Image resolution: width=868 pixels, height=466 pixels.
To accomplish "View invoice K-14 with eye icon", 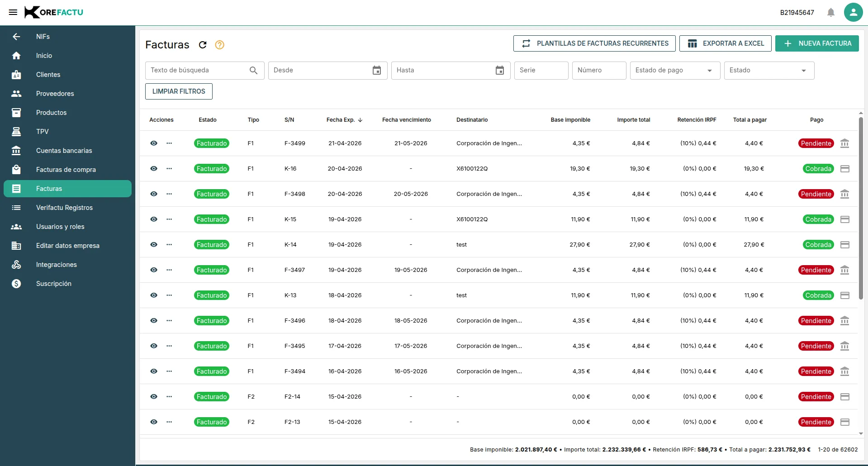I will [x=154, y=245].
